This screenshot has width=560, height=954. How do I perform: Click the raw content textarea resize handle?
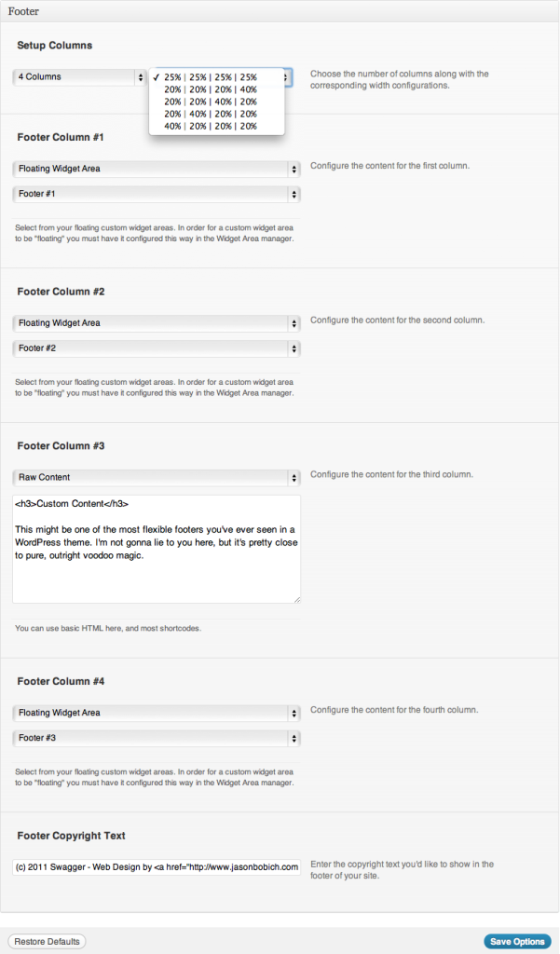pos(296,598)
